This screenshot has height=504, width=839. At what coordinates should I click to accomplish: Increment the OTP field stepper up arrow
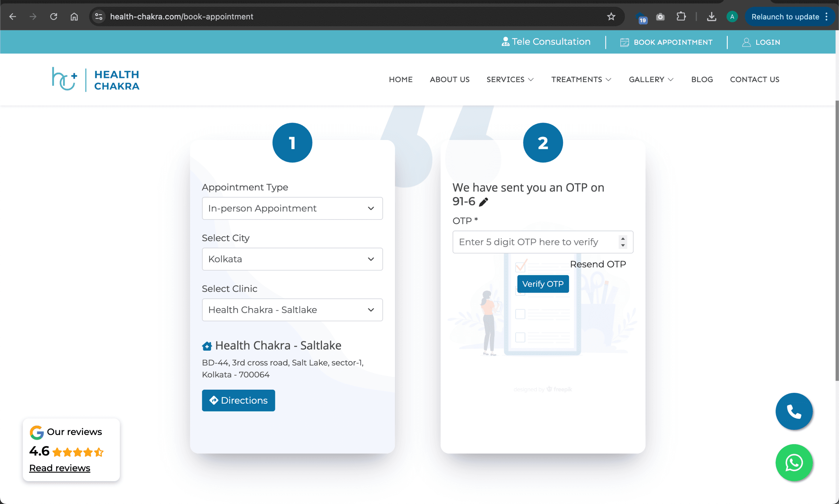coord(623,239)
